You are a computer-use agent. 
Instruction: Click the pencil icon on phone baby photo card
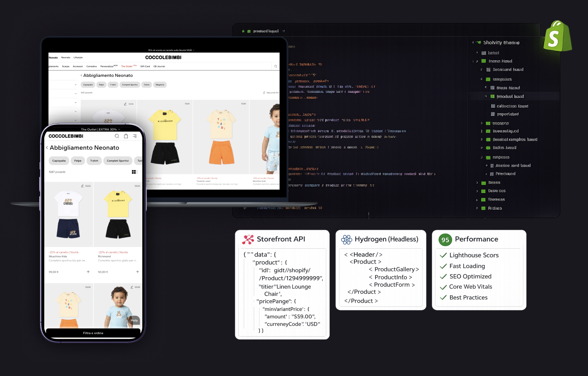132,287
